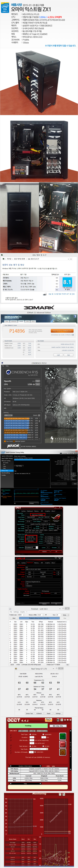The image size is (78, 868).
Task: Click the Save button in 3DMark 11
Action: tap(69, 355)
